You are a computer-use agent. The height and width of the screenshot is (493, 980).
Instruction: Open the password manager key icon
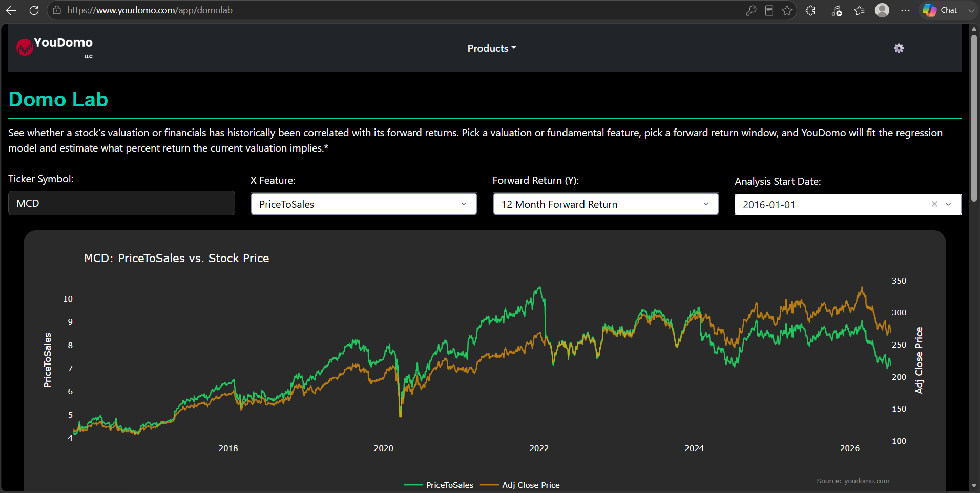[751, 10]
